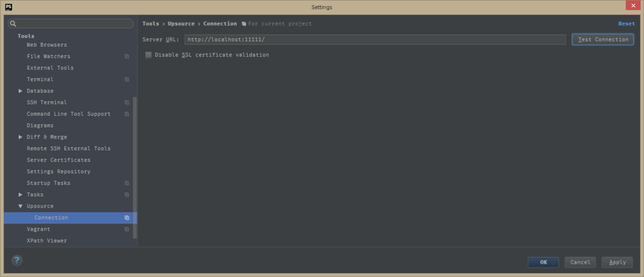The image size is (644, 277).
Task: Open External Tools settings
Action: (x=50, y=68)
